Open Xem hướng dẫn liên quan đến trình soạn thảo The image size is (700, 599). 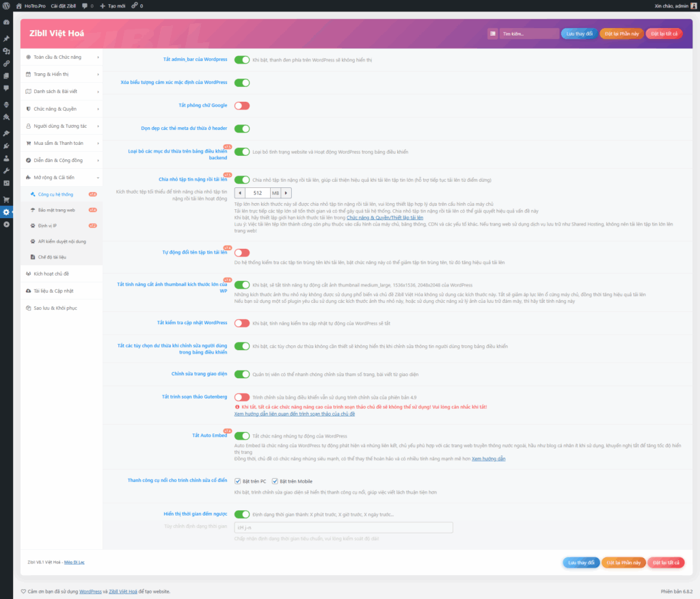pos(294,414)
